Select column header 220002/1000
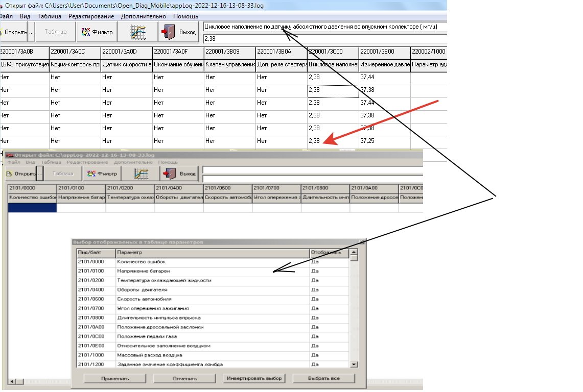The width and height of the screenshot is (583, 392). coord(429,52)
